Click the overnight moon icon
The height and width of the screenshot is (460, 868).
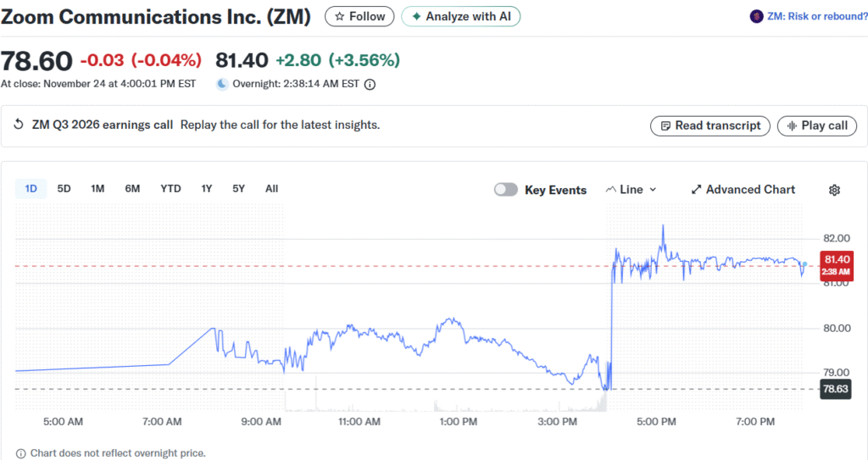[x=222, y=84]
